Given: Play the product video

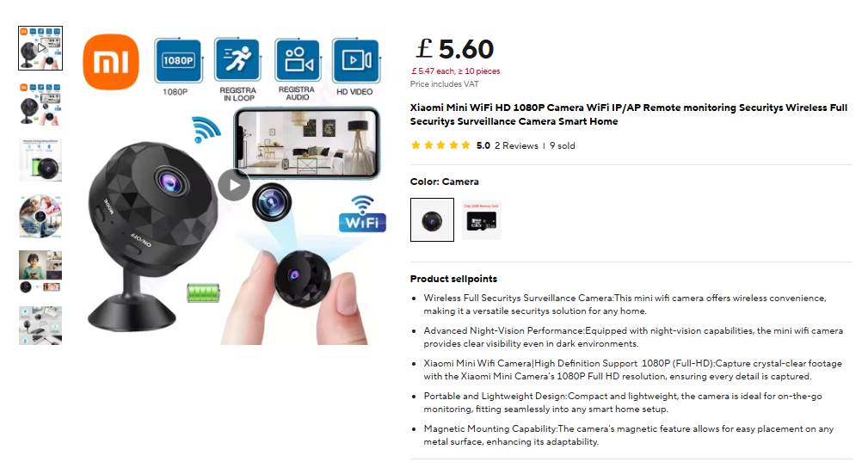Looking at the screenshot, I should tap(234, 185).
